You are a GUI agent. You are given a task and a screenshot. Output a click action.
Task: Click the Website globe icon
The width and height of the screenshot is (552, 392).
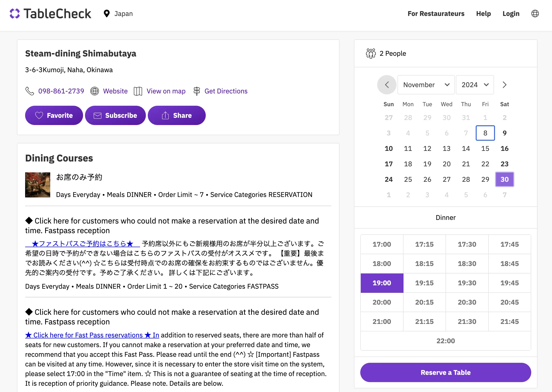95,91
